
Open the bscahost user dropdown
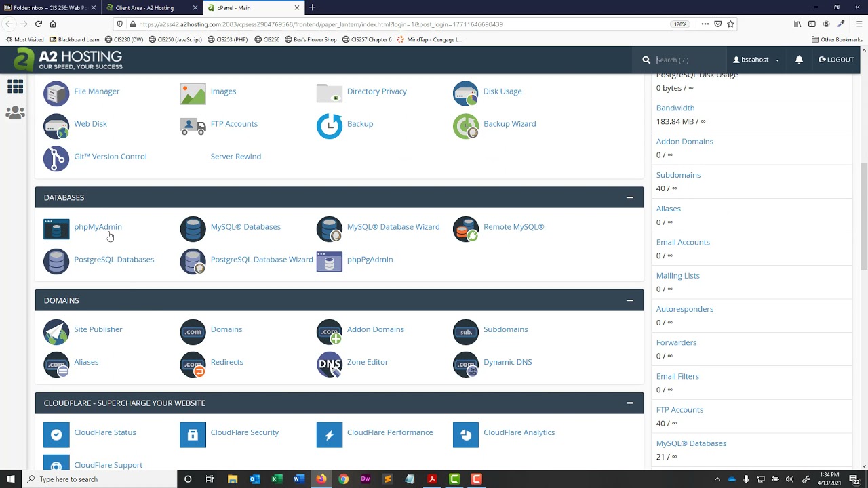pos(756,60)
